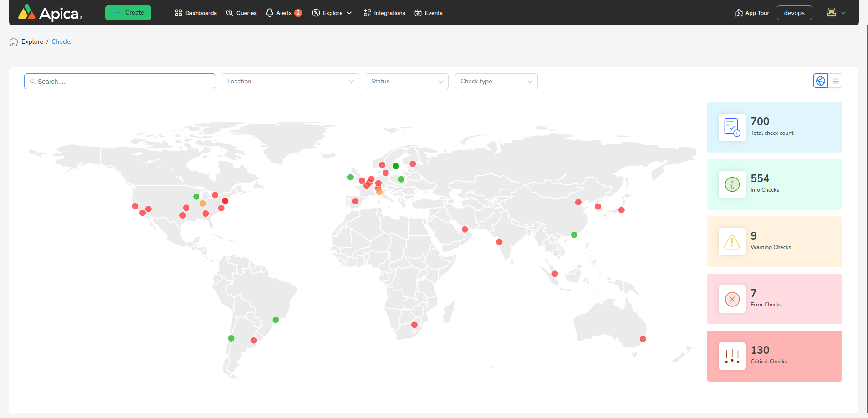Switch to map globe view

[820, 81]
